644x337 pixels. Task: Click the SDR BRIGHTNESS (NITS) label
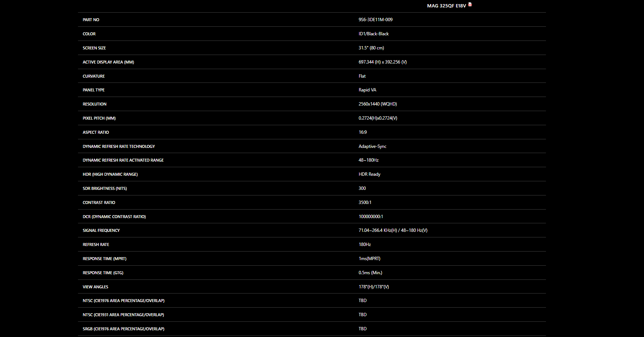(105, 188)
